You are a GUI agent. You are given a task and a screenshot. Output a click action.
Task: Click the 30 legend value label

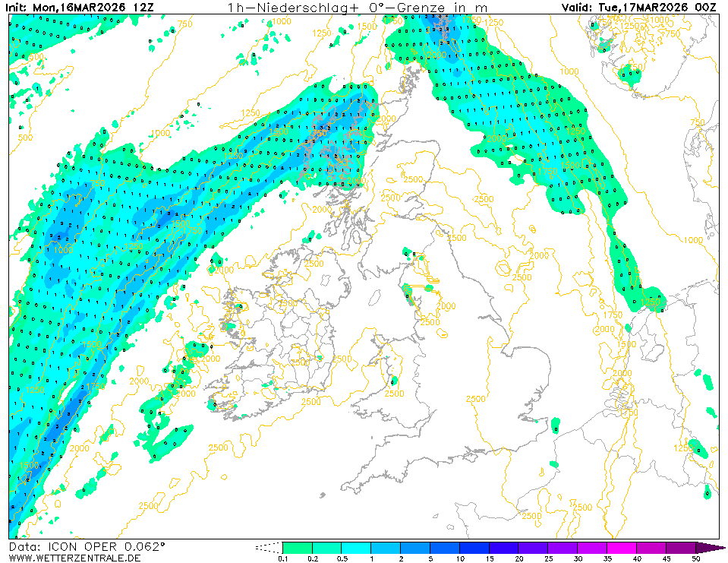coord(578,558)
